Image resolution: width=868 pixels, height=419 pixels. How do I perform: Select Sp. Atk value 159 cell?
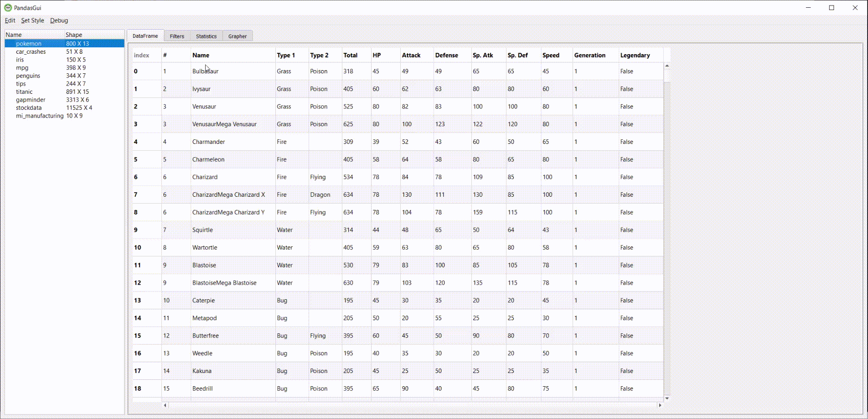tap(489, 212)
